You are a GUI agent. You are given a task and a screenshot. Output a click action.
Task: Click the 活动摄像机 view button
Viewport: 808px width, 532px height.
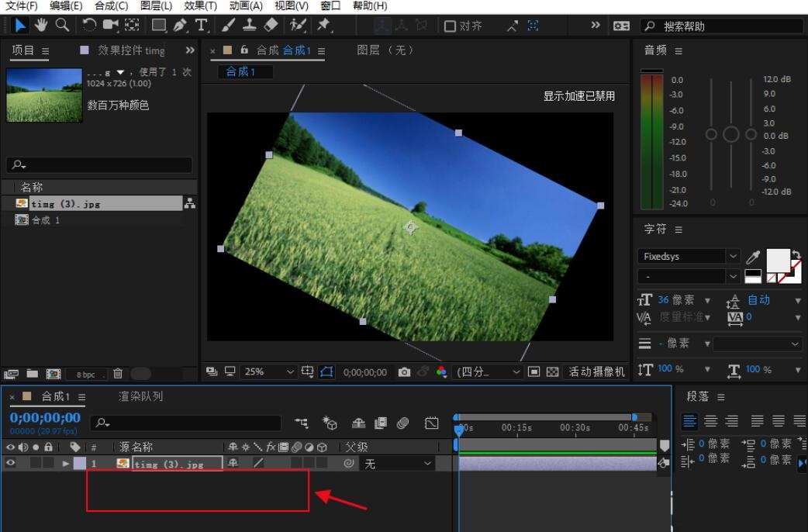pyautogui.click(x=596, y=372)
